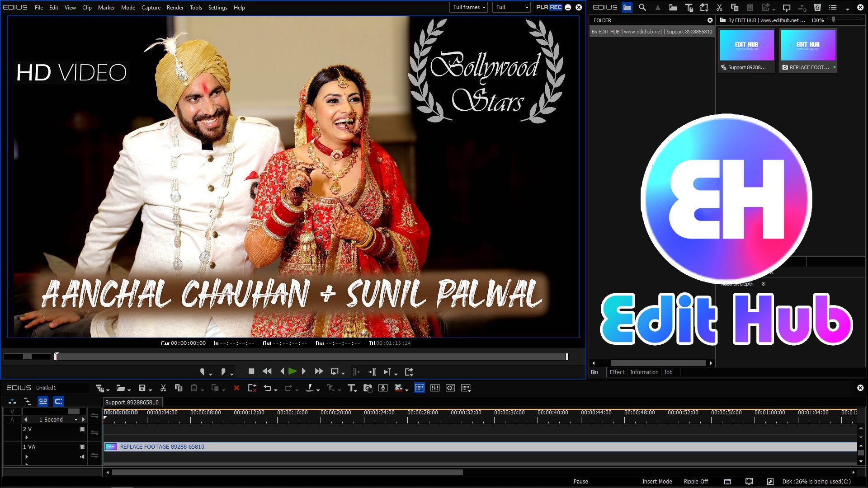Click the Stop button in player controls
Image resolution: width=868 pixels, height=488 pixels.
(251, 371)
